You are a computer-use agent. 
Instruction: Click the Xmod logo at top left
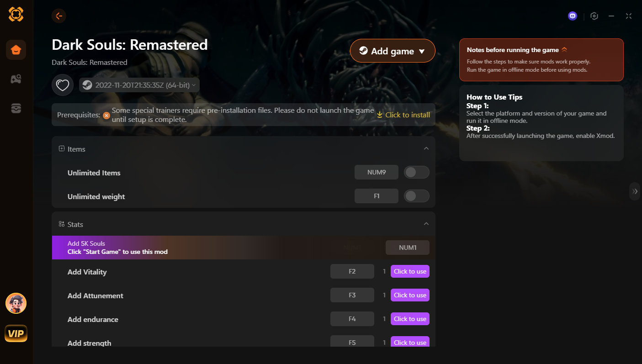(x=16, y=14)
